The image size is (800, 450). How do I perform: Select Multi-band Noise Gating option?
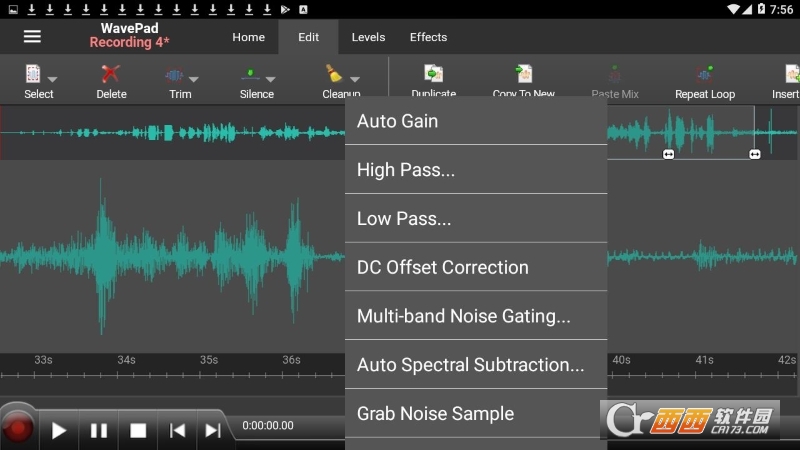click(476, 316)
